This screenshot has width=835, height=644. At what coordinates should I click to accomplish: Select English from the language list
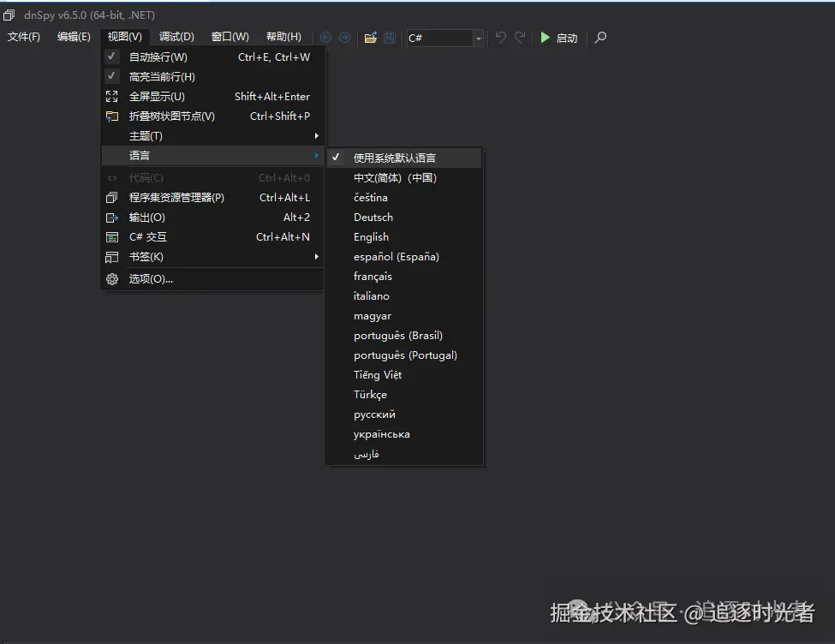pos(371,236)
